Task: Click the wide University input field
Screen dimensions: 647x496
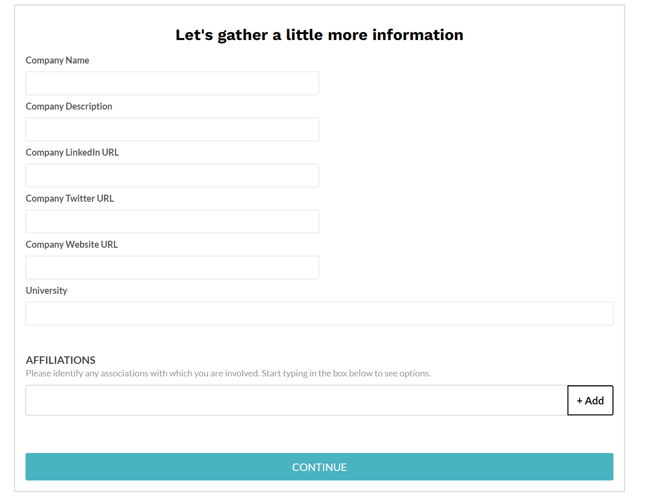Action: pos(319,314)
